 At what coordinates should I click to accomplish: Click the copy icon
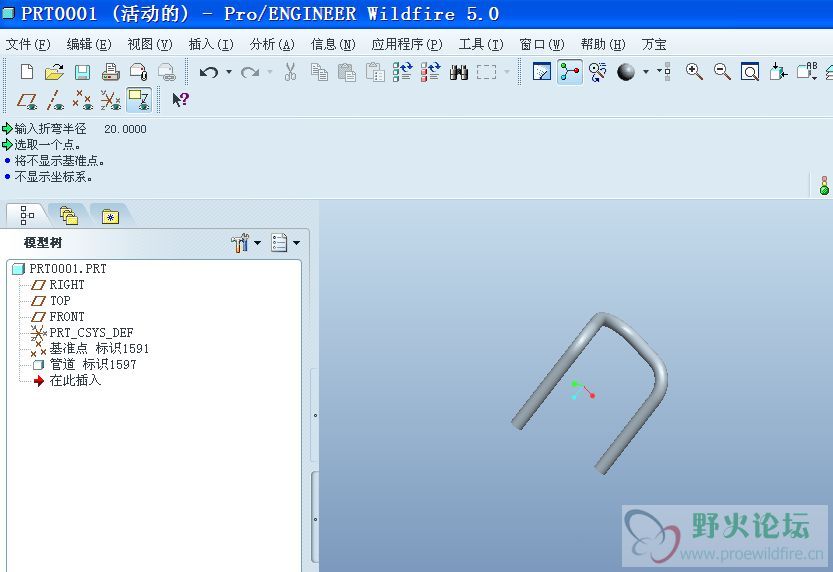click(319, 72)
